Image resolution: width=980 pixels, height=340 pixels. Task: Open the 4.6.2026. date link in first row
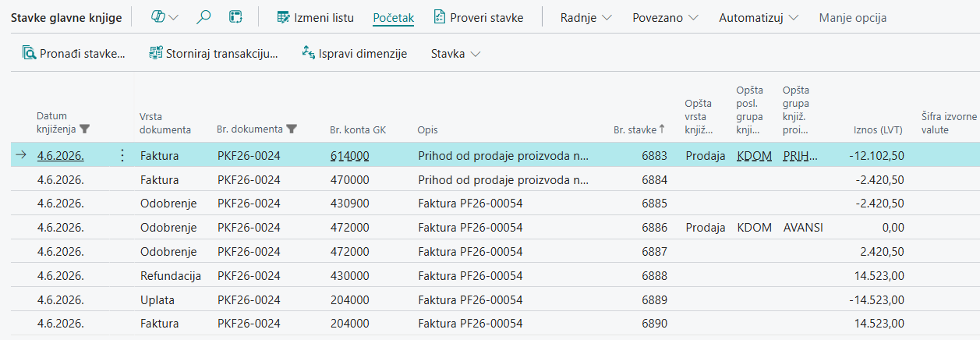pos(60,156)
